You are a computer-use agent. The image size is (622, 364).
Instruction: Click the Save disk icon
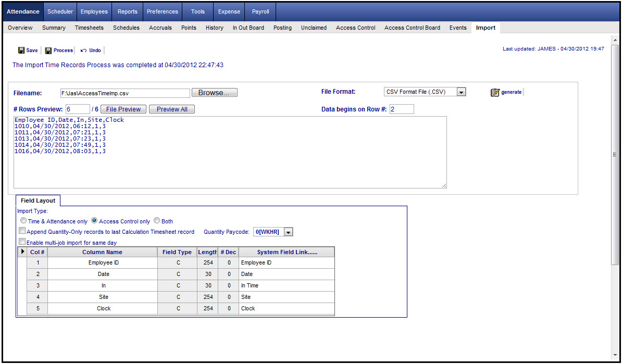pyautogui.click(x=20, y=50)
